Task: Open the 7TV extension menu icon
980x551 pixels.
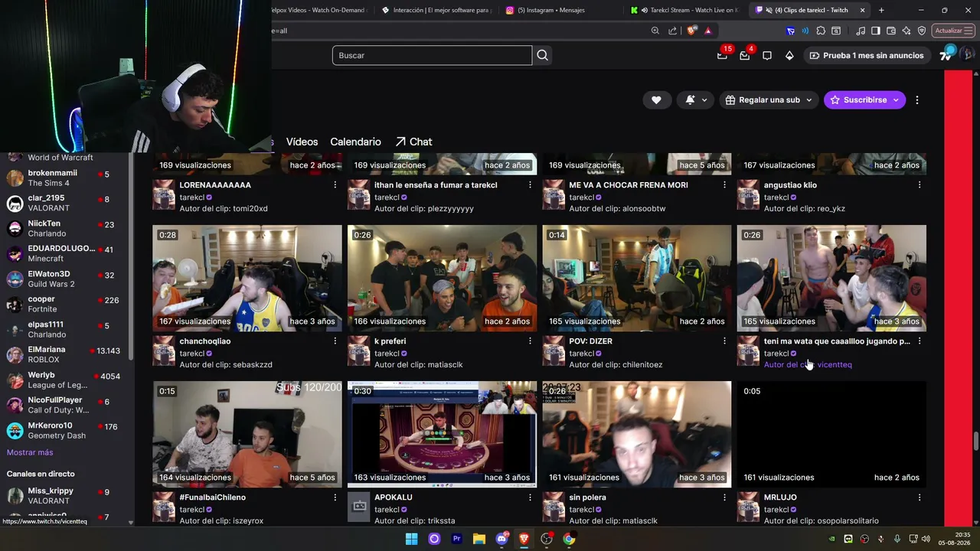Action: [x=946, y=54]
